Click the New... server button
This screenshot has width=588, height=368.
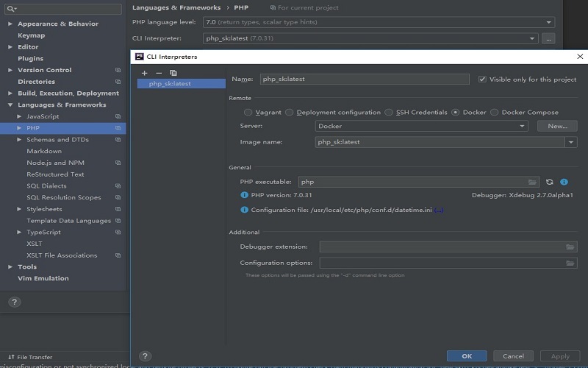(x=557, y=126)
